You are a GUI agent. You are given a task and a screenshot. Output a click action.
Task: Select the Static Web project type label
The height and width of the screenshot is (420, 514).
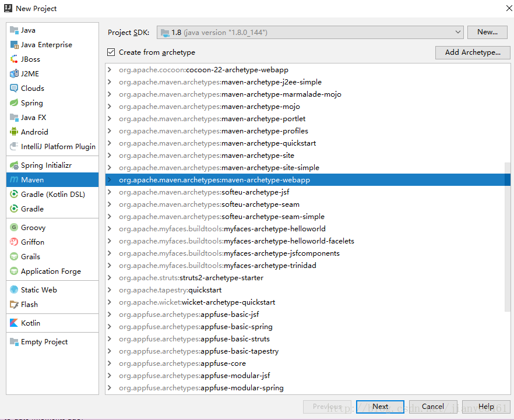pos(38,290)
